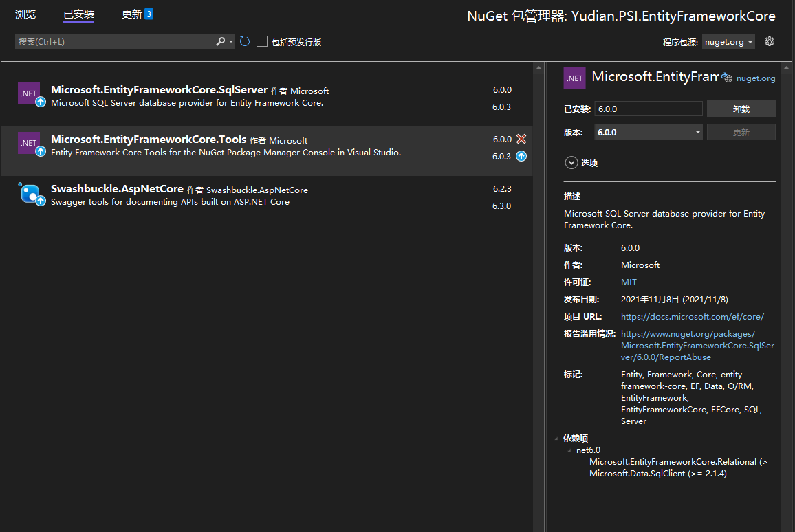Click the search filter dropdown arrow in search box
The width and height of the screenshot is (795, 532).
[x=230, y=41]
